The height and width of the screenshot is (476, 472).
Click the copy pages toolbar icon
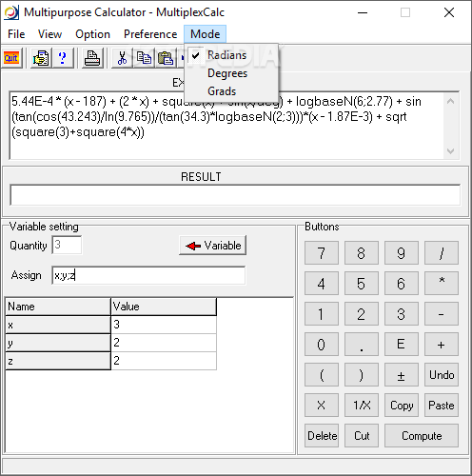(144, 58)
